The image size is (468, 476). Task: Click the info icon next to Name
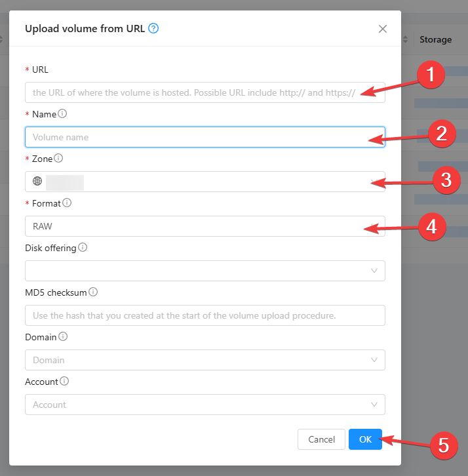pos(62,113)
